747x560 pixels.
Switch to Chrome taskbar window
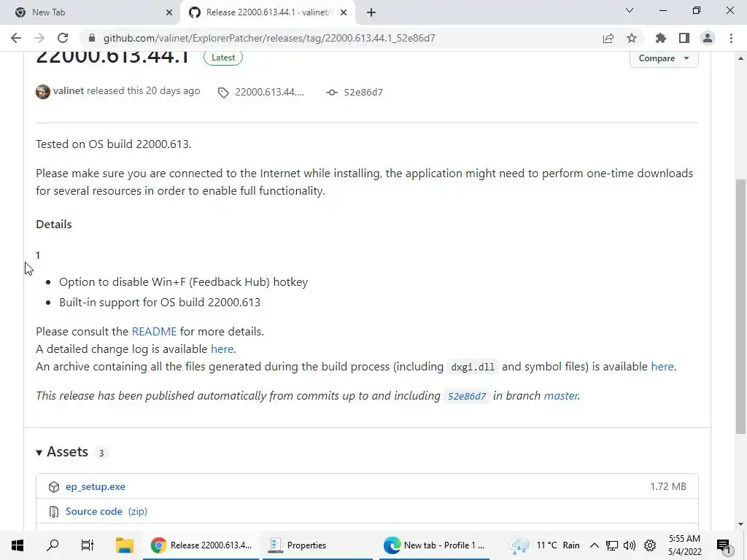(x=201, y=545)
